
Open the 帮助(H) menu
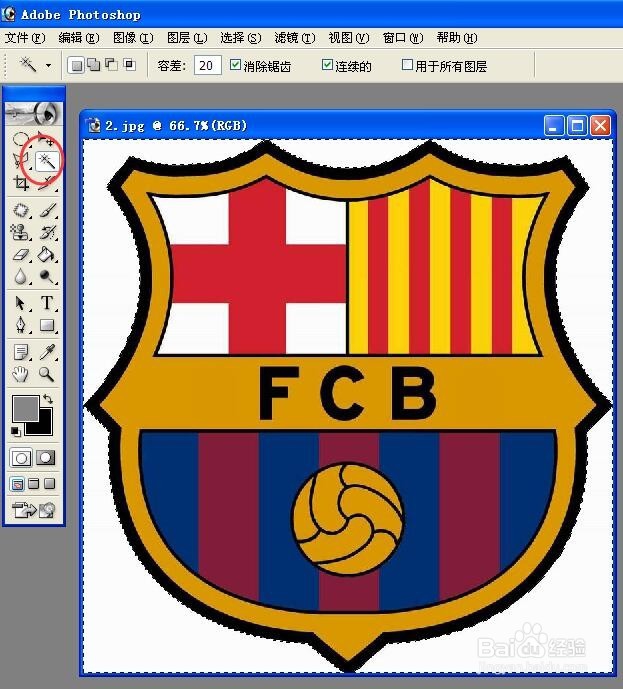(x=457, y=38)
